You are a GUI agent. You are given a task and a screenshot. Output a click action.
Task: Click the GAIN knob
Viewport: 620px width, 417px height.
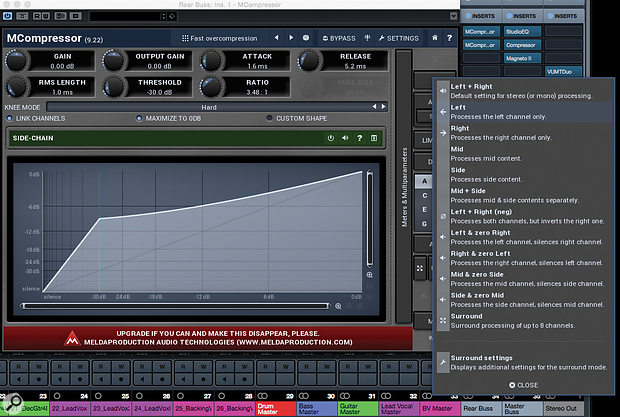point(17,60)
